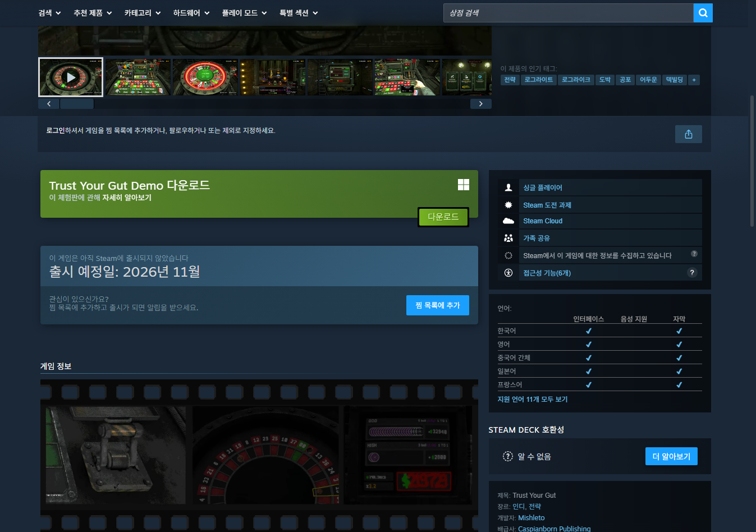Click the plus tag button
This screenshot has width=756, height=532.
tap(694, 80)
